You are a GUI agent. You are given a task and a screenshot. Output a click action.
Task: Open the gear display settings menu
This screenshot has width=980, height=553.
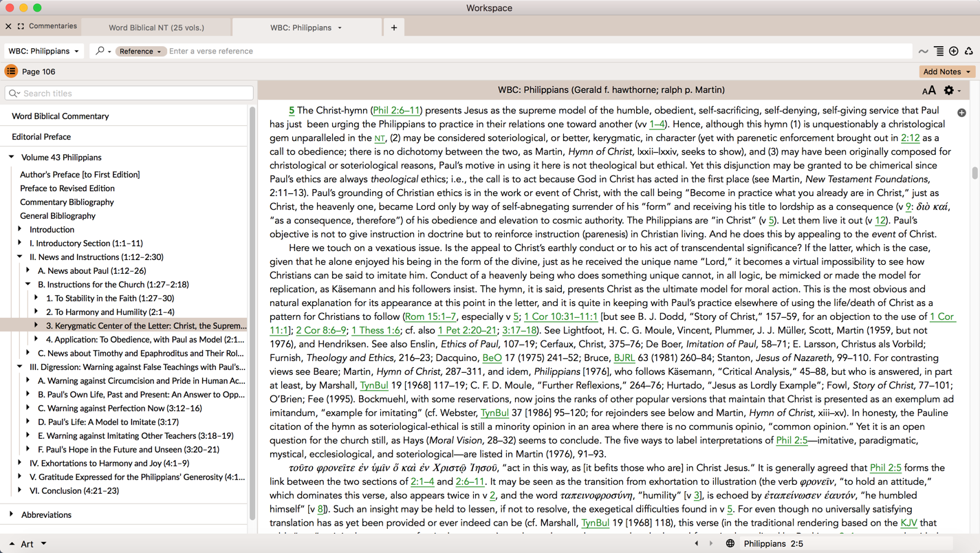pyautogui.click(x=949, y=91)
